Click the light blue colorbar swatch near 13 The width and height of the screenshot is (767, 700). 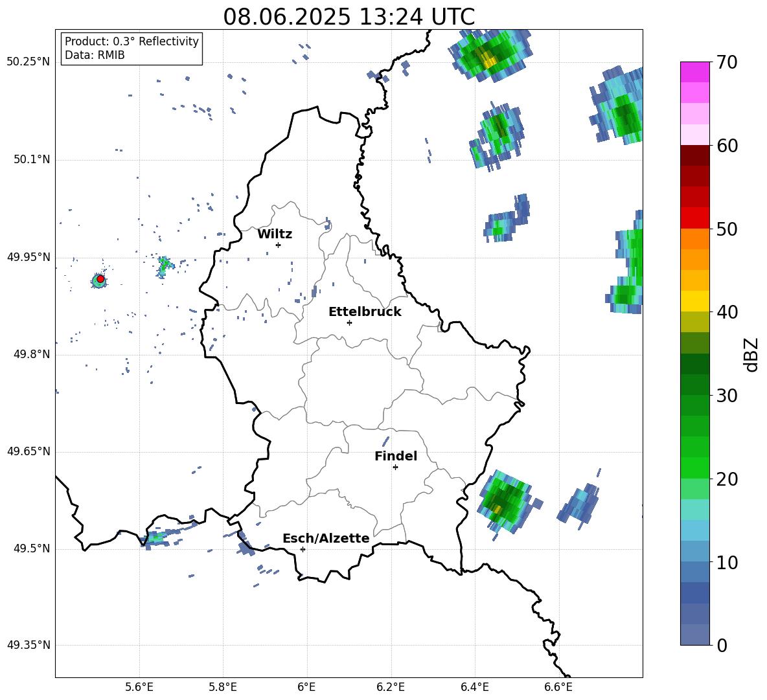point(695,530)
